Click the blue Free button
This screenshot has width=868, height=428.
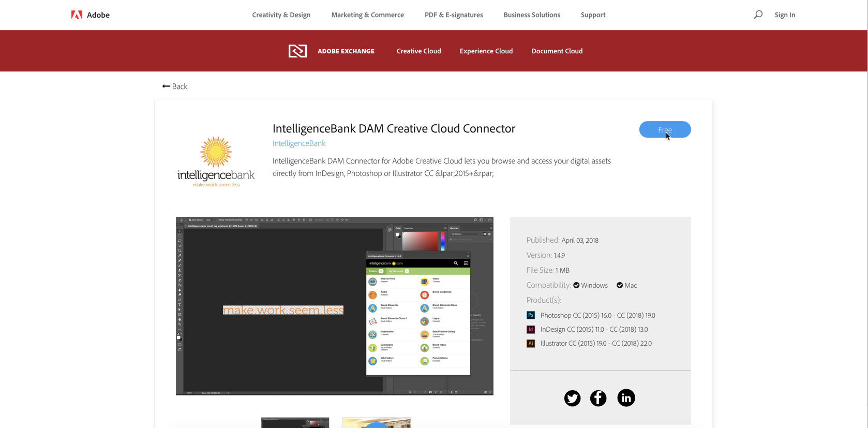[x=665, y=129]
